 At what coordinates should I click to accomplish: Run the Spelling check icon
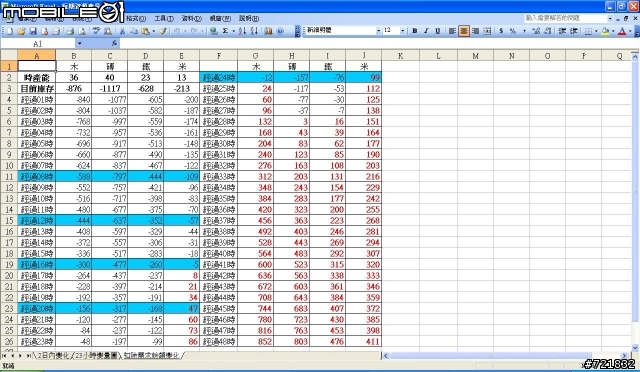tap(96, 31)
